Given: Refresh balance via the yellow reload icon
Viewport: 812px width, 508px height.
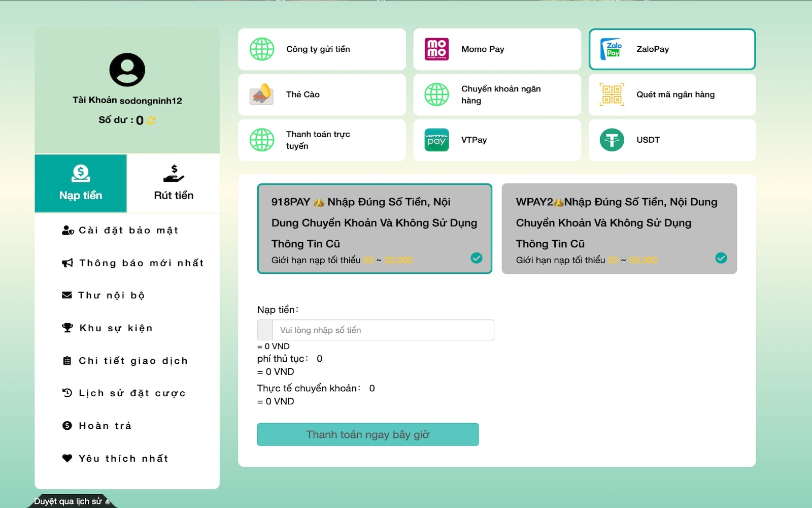Looking at the screenshot, I should [151, 120].
